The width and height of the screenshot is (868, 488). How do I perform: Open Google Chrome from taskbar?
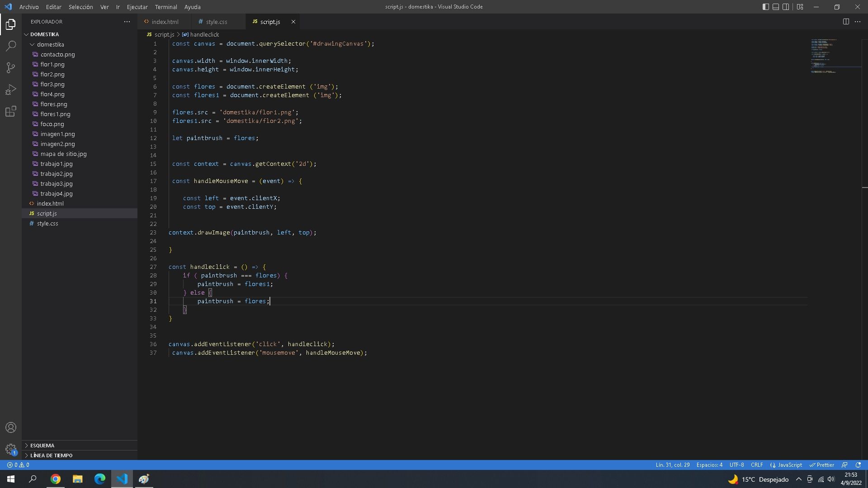(56, 479)
